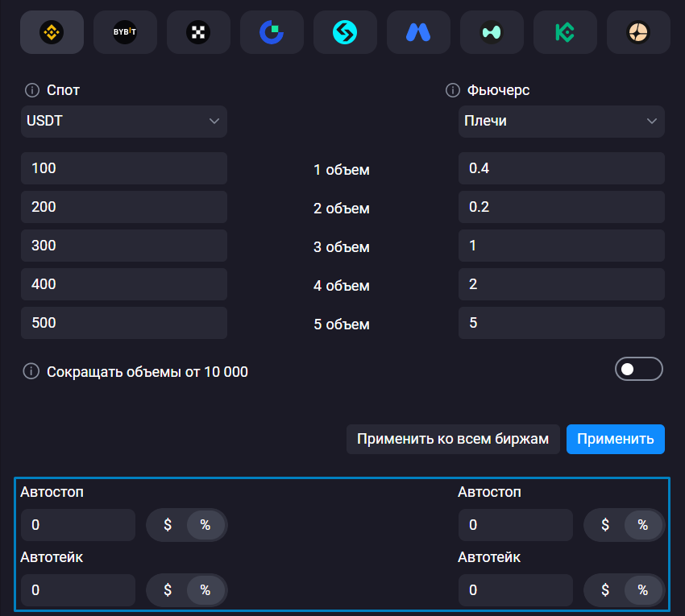Click the 3 объем label

342,247
